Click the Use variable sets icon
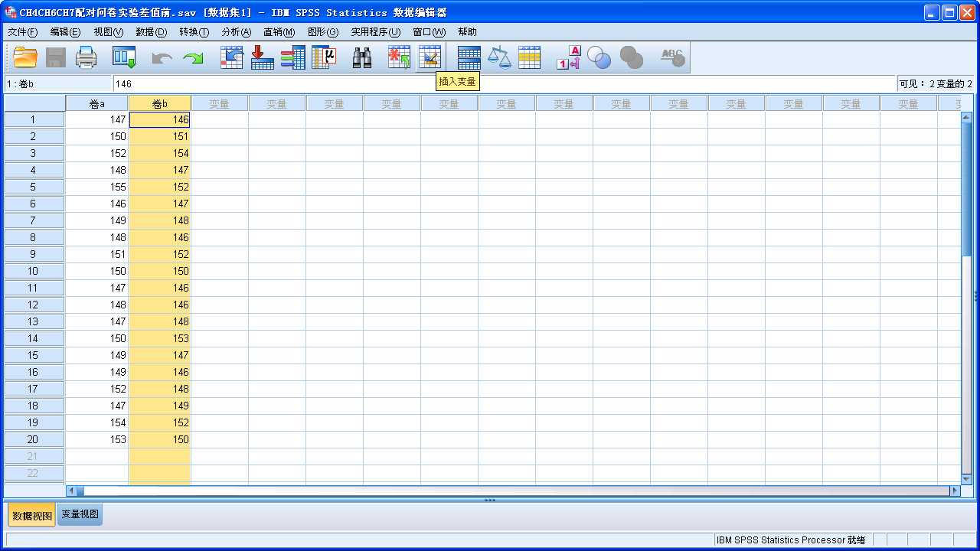Viewport: 980px width, 551px height. [x=599, y=57]
